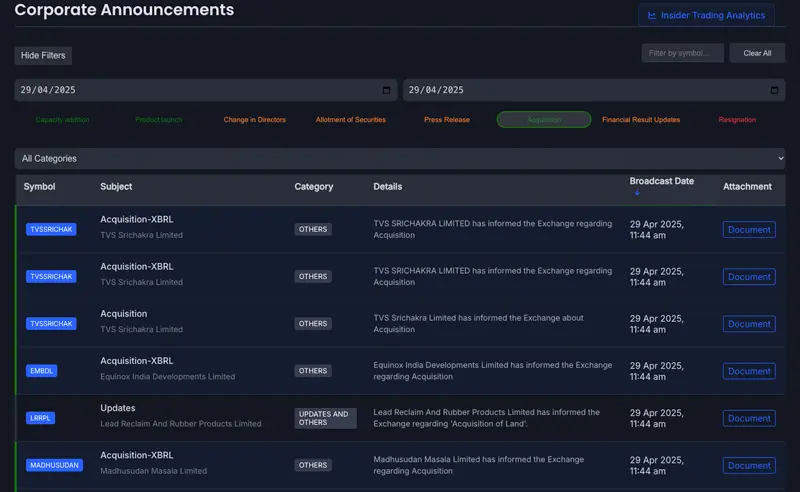Toggle the Product launch filter chip
This screenshot has width=800, height=492.
159,119
